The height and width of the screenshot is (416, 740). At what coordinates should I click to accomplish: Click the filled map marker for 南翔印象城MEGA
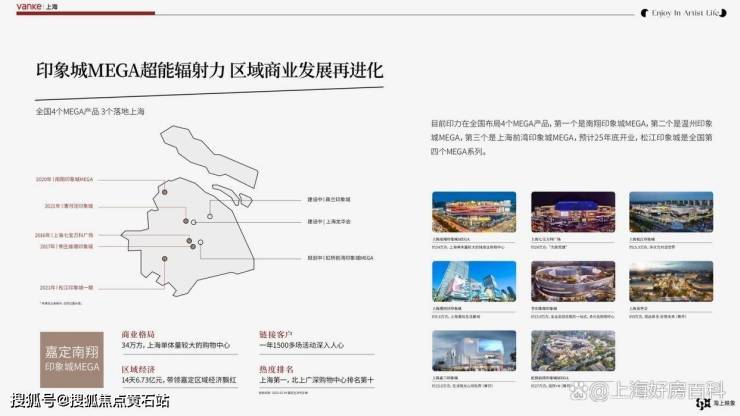(165, 192)
